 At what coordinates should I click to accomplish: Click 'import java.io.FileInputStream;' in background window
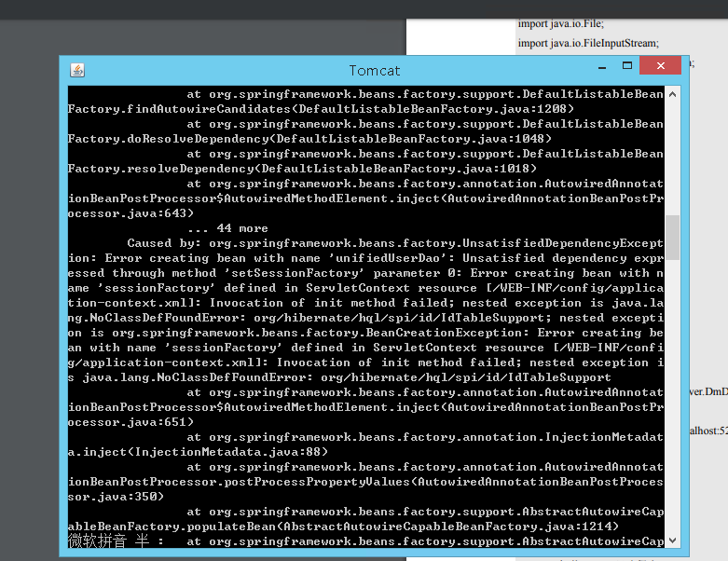coord(588,43)
